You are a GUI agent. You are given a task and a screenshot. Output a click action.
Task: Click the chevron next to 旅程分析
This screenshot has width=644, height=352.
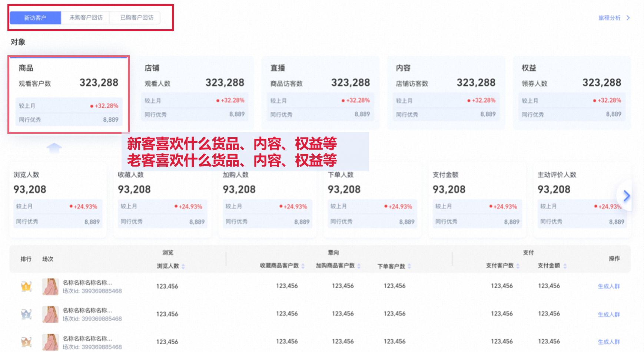click(628, 18)
